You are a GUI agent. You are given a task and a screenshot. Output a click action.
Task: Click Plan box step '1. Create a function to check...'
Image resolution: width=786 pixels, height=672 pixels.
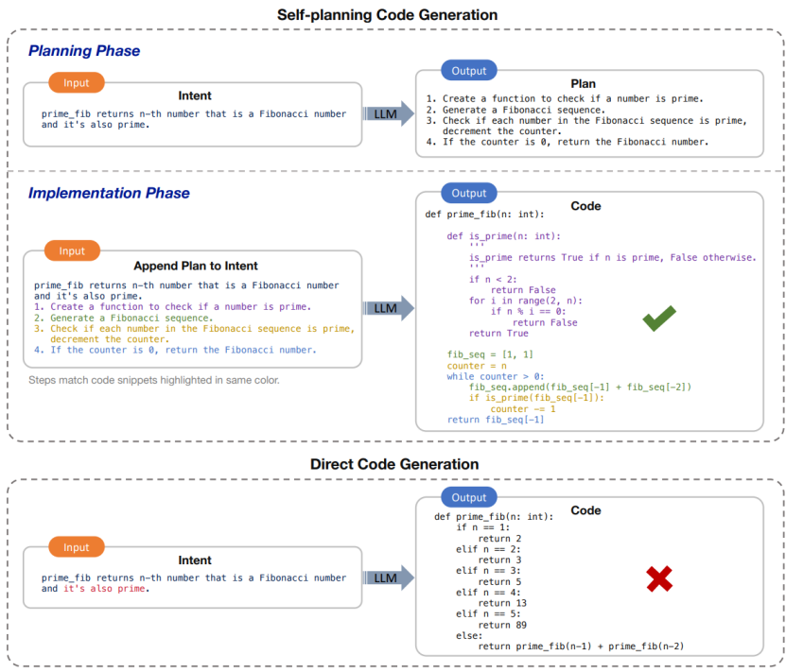565,98
